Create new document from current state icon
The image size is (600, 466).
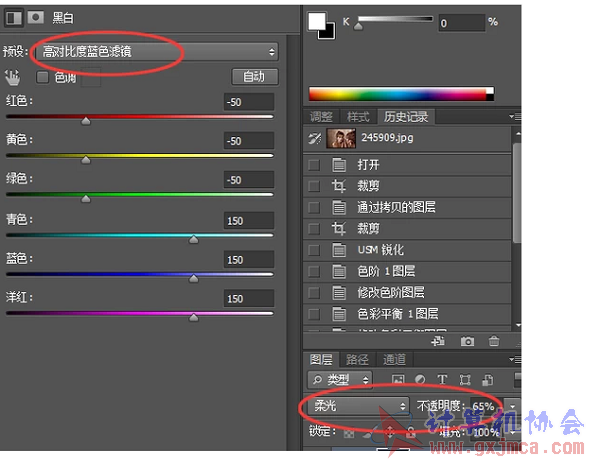pos(438,341)
